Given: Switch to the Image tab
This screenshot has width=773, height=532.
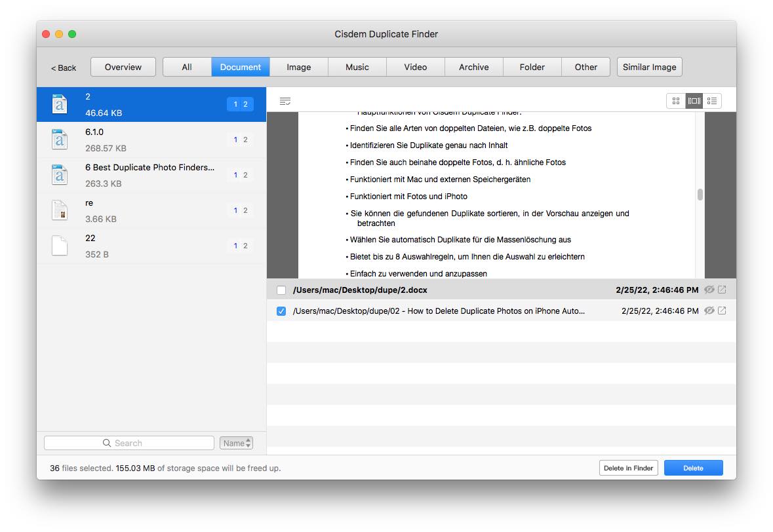Looking at the screenshot, I should point(299,67).
